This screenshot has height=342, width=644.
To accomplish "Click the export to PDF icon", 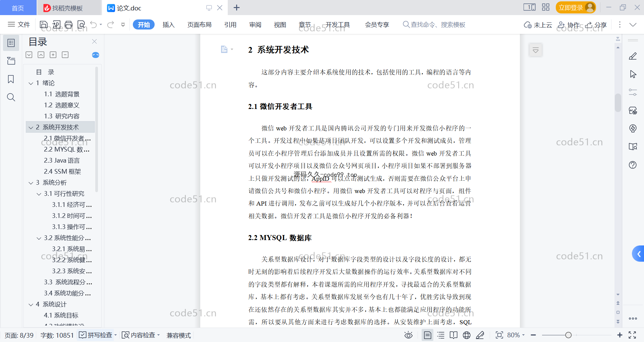I will click(x=56, y=24).
